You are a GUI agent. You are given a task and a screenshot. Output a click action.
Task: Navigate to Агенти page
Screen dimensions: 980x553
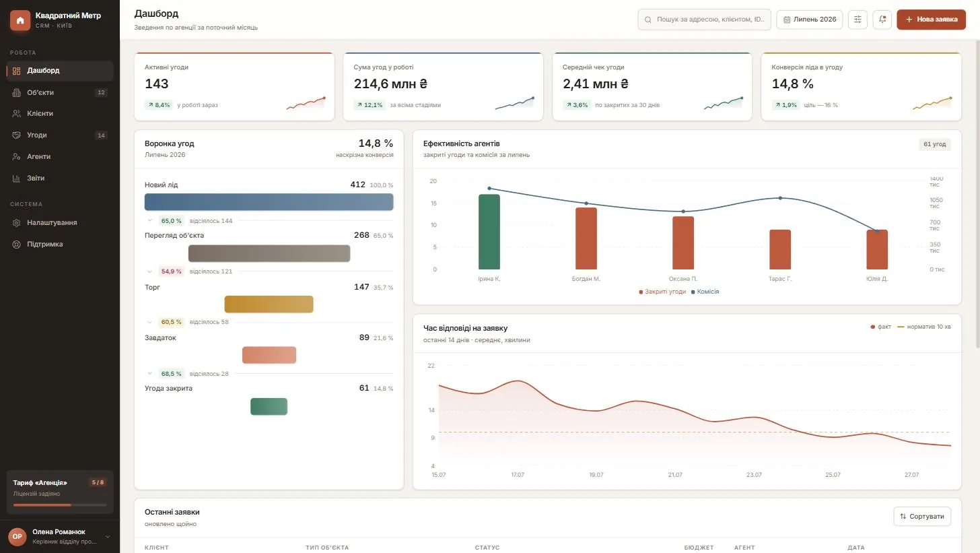click(60, 157)
